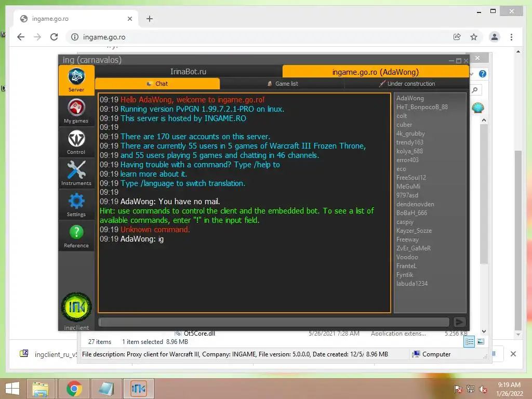Go back in Chrome browser
Viewport: 532px width, 399px height.
(x=21, y=37)
